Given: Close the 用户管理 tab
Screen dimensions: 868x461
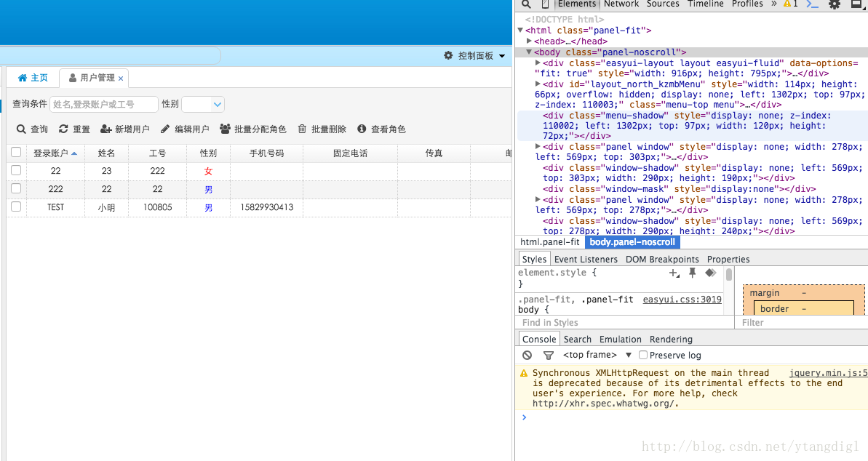Looking at the screenshot, I should [121, 79].
